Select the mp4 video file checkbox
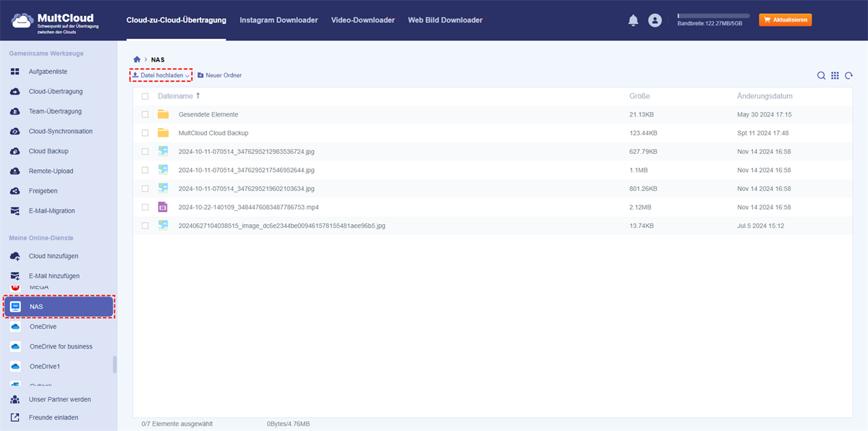Viewport: 868px width, 431px height. click(x=145, y=207)
